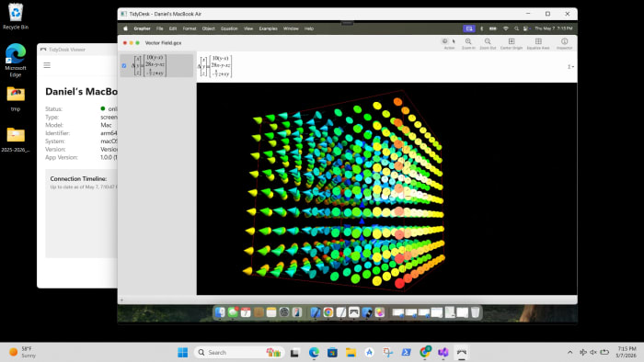Click the volume icon in Windows system tray

(593, 352)
